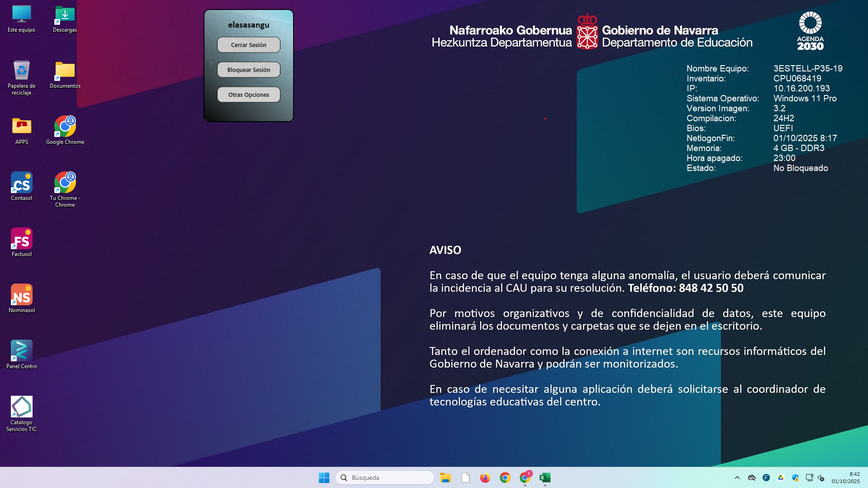
Task: Show hidden system tray icons
Action: click(737, 478)
